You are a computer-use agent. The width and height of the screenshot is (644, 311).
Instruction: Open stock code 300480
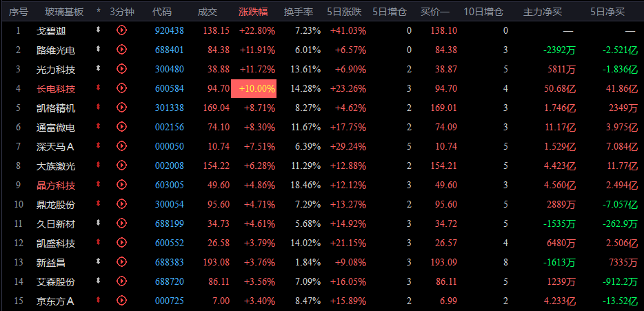point(169,70)
